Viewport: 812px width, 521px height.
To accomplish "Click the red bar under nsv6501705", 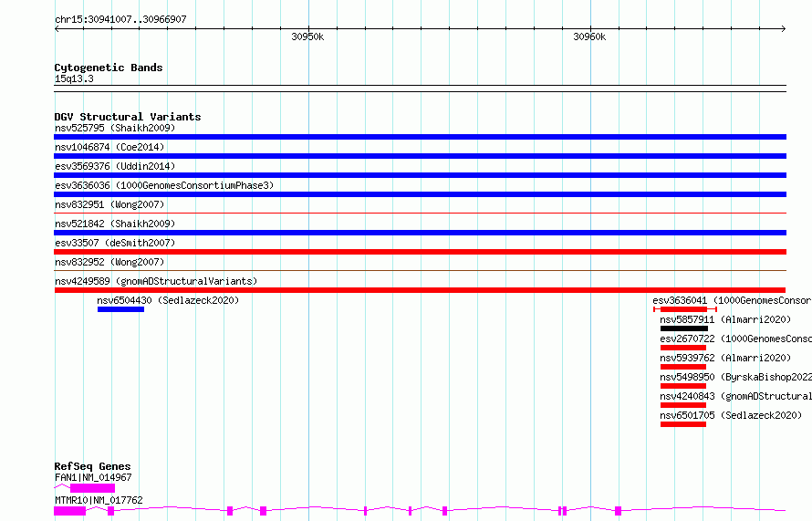I will [683, 424].
